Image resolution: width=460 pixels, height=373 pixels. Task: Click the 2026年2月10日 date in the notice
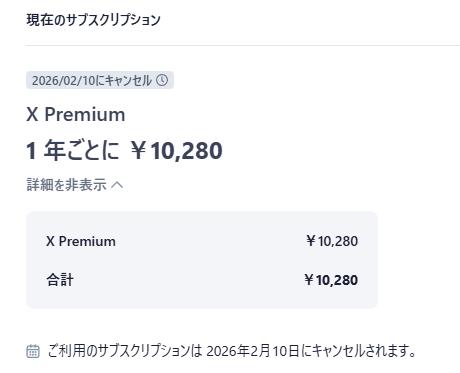(253, 351)
